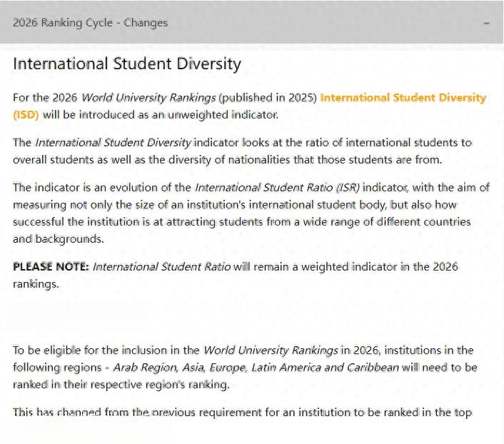
Task: Click the italic 'World University Rankings' text in first paragraph
Action: tap(148, 97)
